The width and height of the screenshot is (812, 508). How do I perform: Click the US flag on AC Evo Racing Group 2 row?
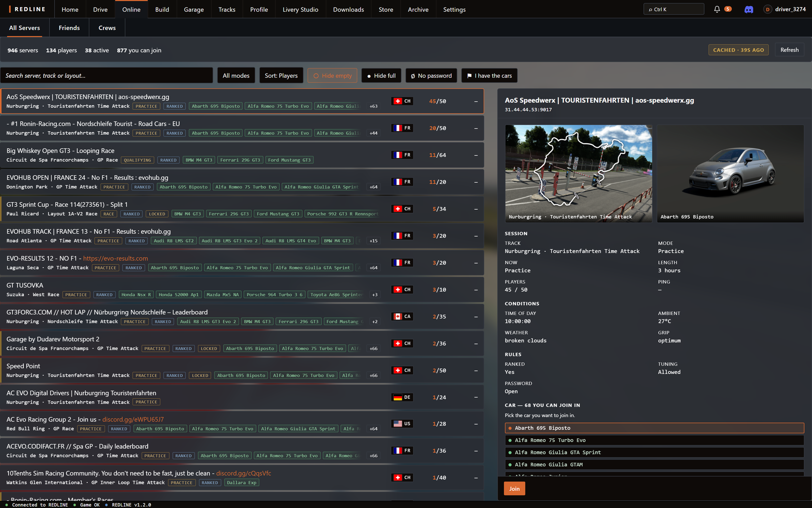click(x=397, y=424)
